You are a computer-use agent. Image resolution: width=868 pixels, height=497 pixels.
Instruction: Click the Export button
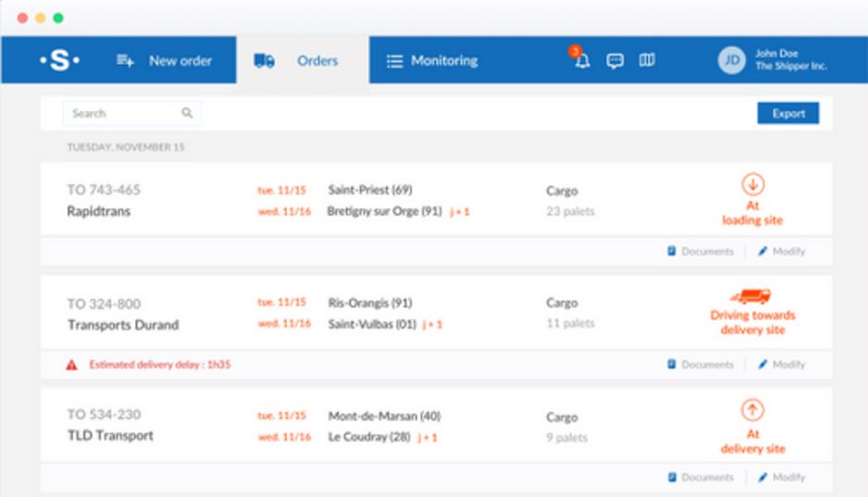(788, 114)
